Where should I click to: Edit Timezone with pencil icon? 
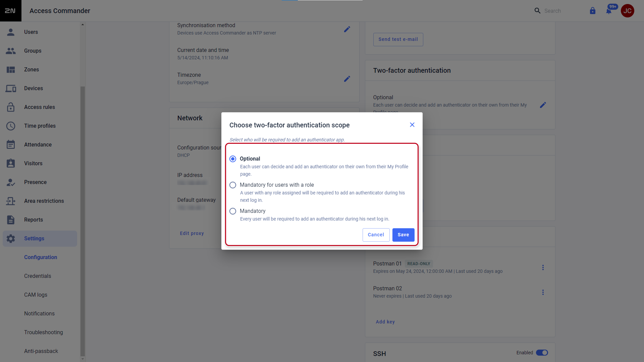point(347,79)
